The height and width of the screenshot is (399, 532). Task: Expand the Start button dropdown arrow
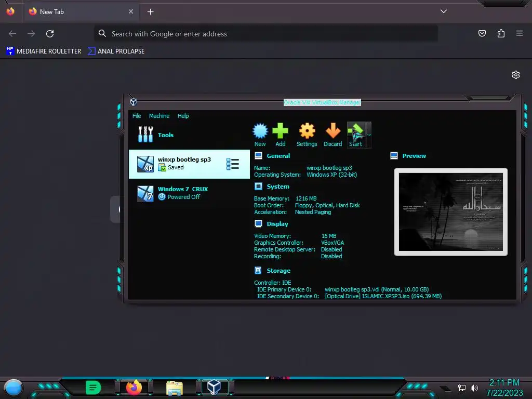point(369,135)
